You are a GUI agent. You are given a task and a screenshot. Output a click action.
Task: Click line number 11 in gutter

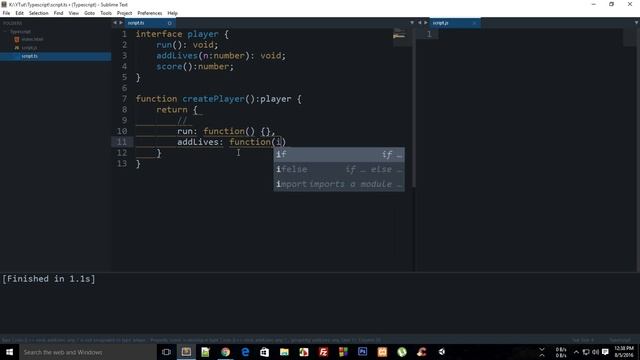click(122, 142)
